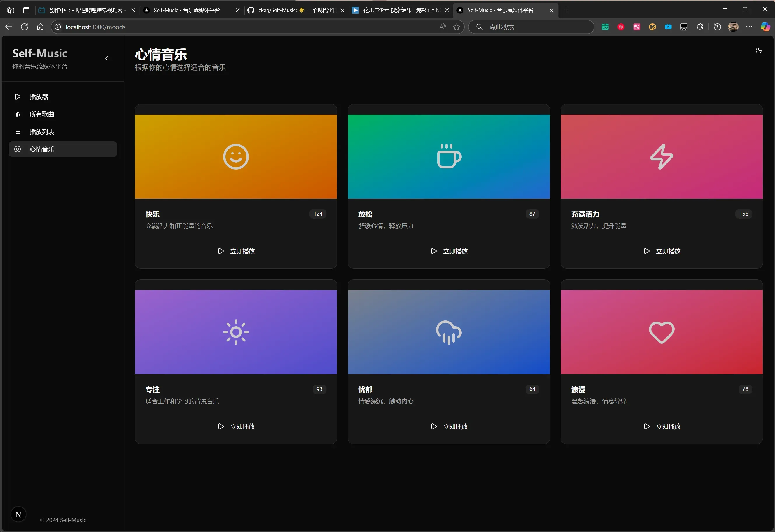The width and height of the screenshot is (775, 532).
Task: Click the rain cloud icon on the 忧郁 card
Action: pos(449,332)
